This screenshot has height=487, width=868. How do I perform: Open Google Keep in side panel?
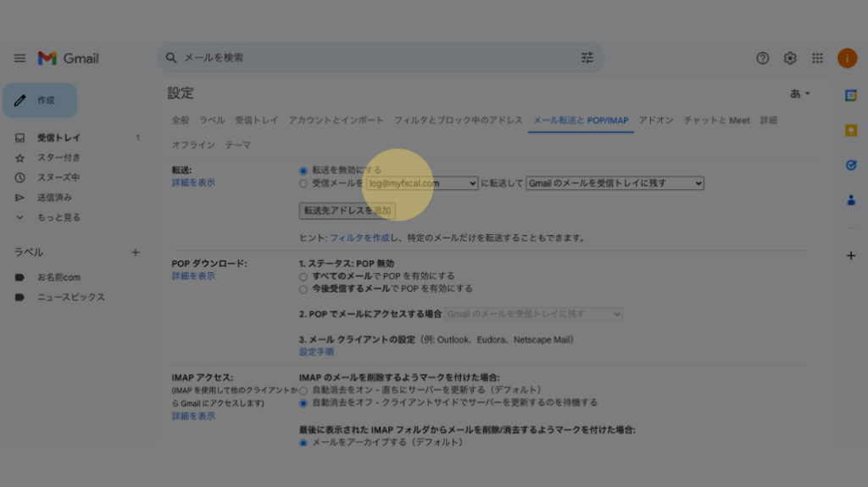851,131
